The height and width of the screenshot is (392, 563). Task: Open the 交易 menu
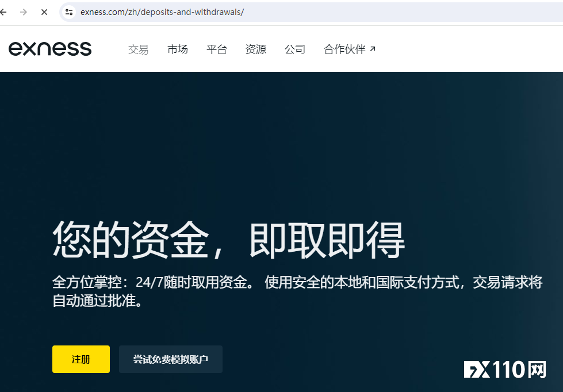(138, 49)
